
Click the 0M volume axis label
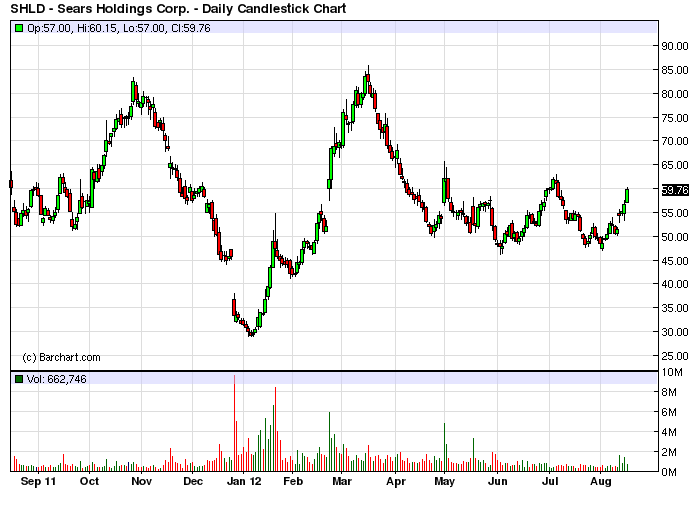point(669,472)
